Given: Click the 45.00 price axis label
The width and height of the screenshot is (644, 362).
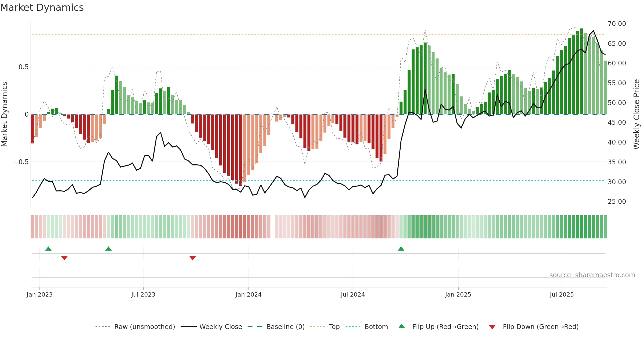Looking at the screenshot, I should pos(617,122).
